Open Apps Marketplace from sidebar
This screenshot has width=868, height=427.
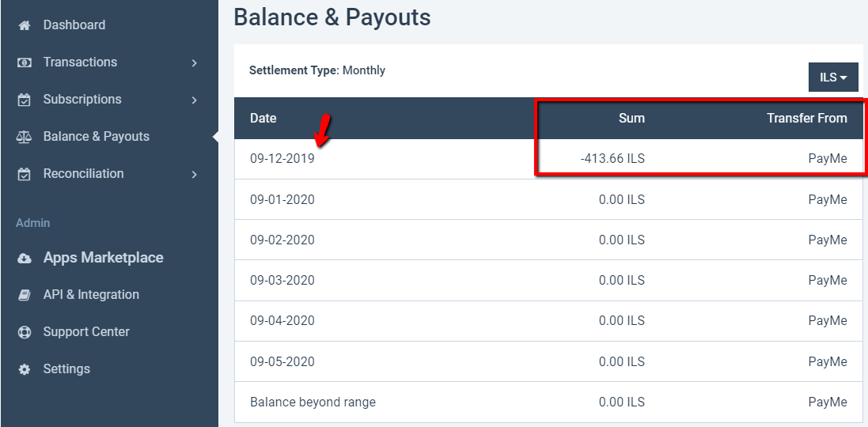click(x=103, y=258)
